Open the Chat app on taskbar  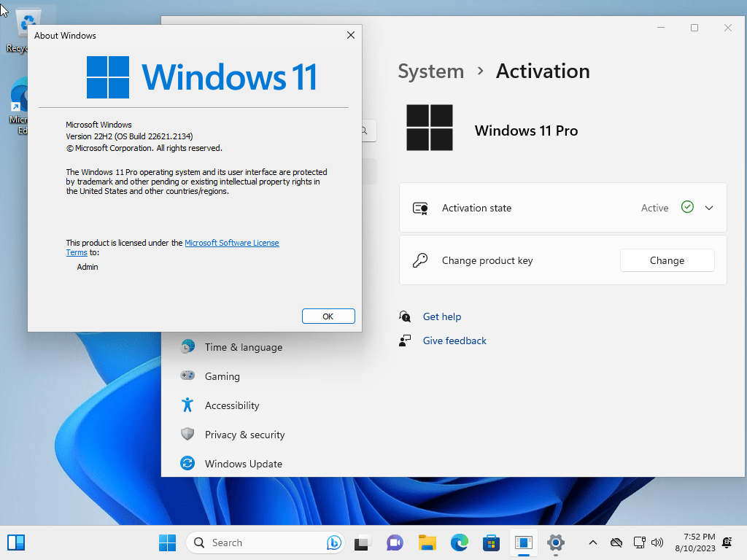click(395, 542)
